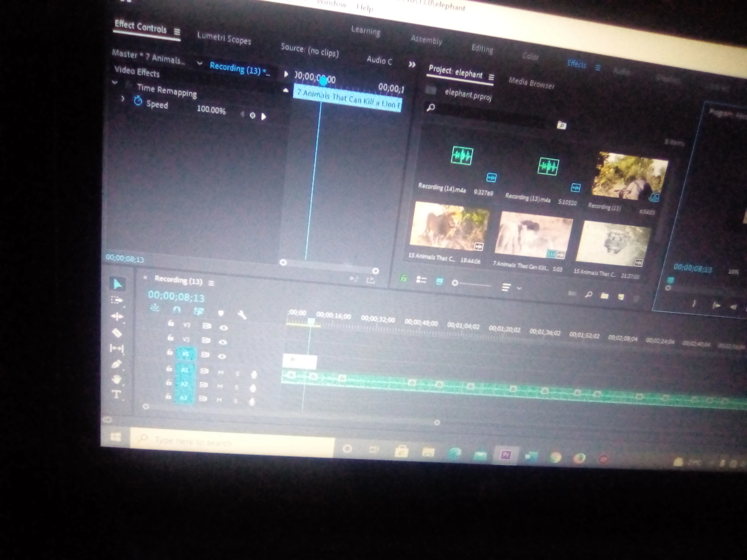Mute audio track A1

(x=221, y=373)
